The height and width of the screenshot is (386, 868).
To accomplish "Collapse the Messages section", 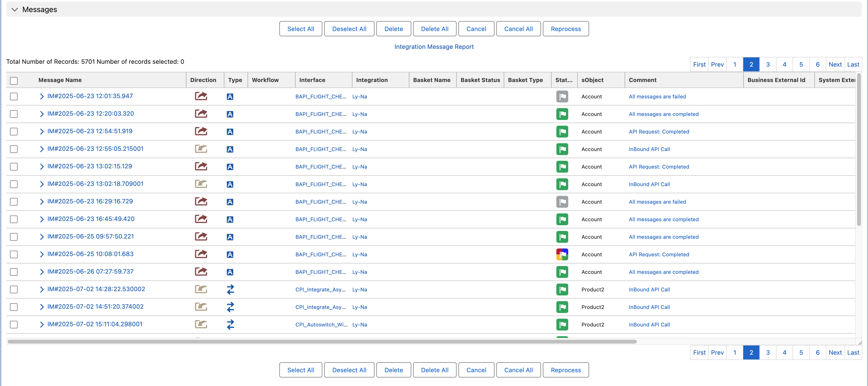I will 14,9.
